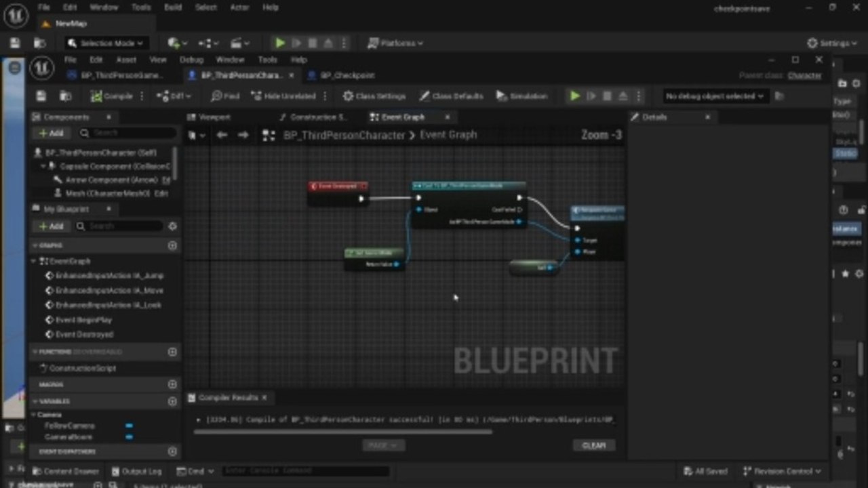Collapse the Camera variables category
Viewport: 868px width, 488px height.
tap(34, 414)
